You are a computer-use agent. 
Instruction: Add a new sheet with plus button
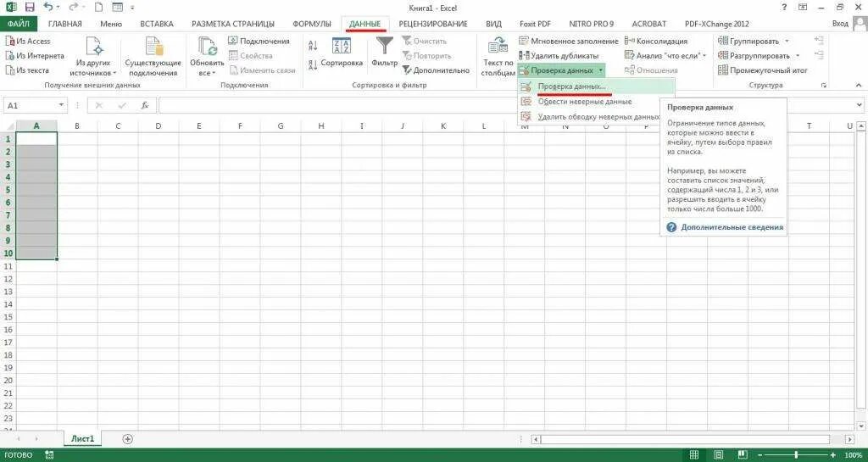point(128,439)
